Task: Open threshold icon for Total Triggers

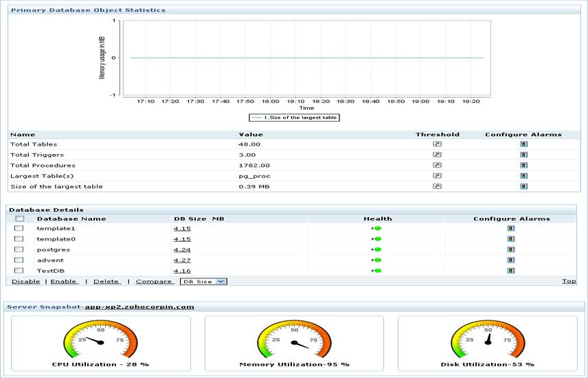Action: (437, 155)
